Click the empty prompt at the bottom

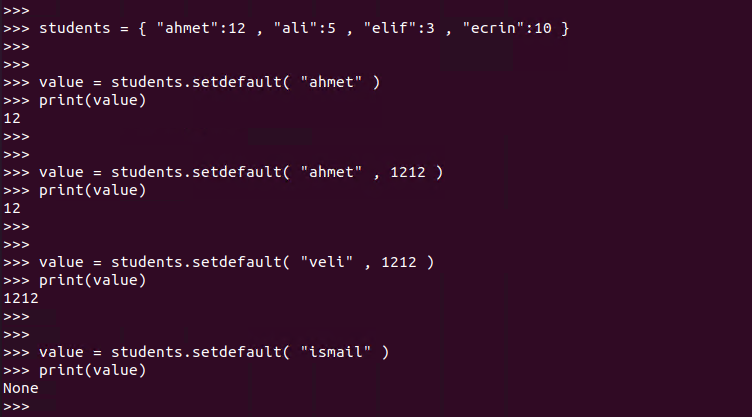click(16, 407)
